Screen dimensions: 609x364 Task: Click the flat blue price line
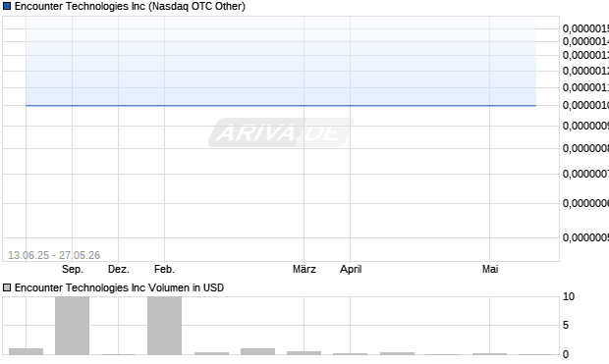point(281,105)
